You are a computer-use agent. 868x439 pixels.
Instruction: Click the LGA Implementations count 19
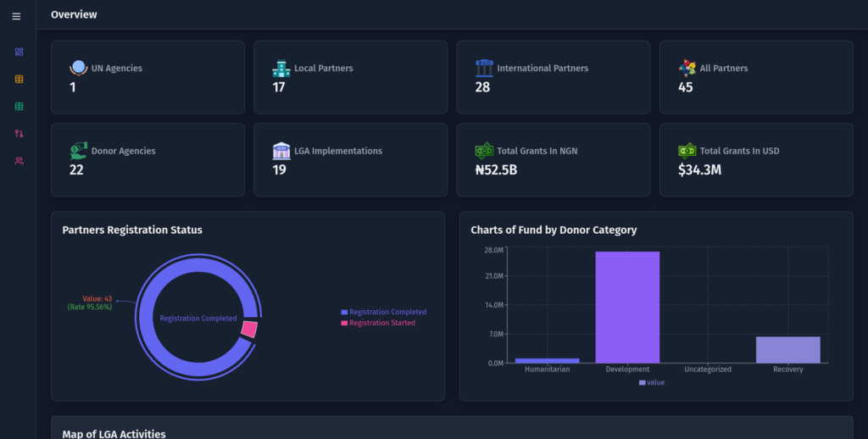[279, 170]
